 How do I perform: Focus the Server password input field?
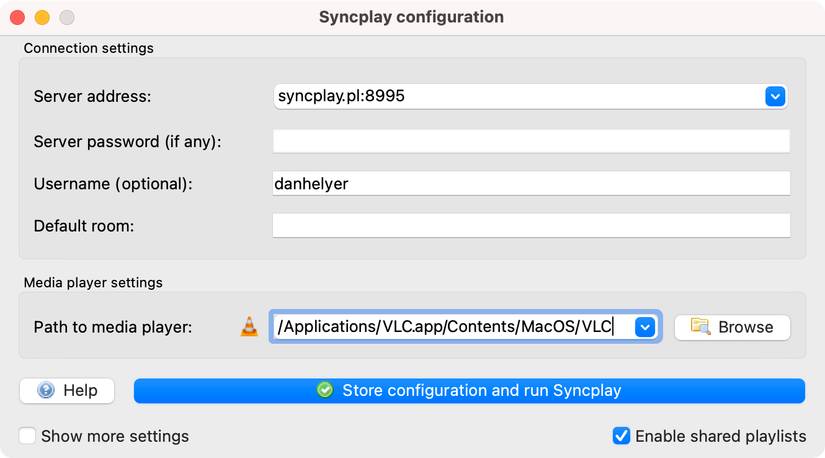point(531,141)
